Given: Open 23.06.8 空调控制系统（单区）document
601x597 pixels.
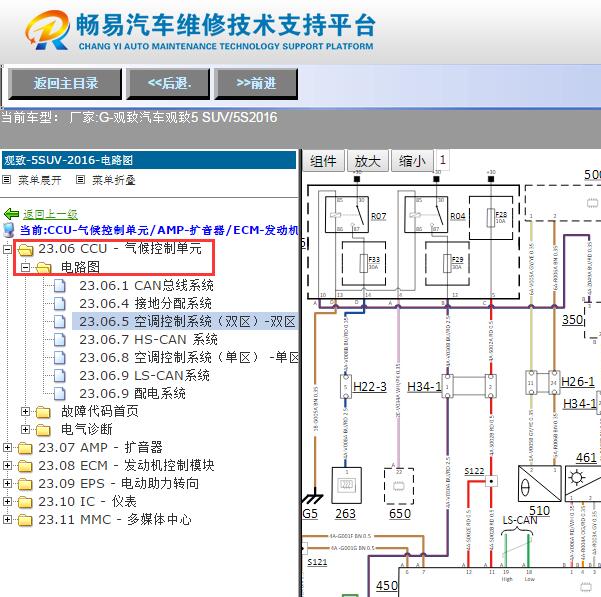Looking at the screenshot, I should coord(189,358).
